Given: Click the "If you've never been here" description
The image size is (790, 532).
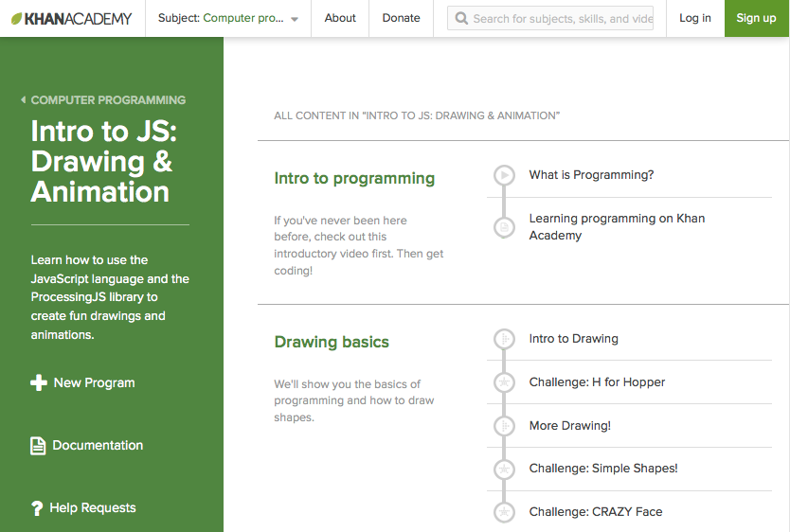Looking at the screenshot, I should coord(359,245).
